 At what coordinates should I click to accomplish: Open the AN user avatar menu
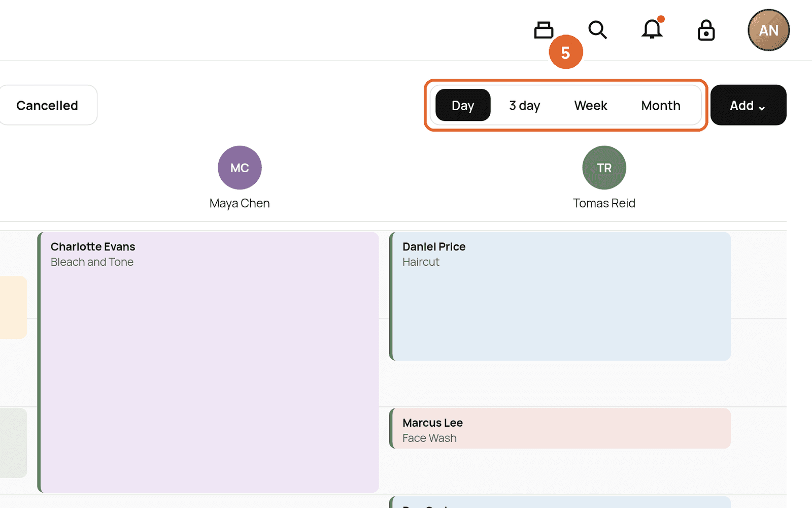point(768,30)
